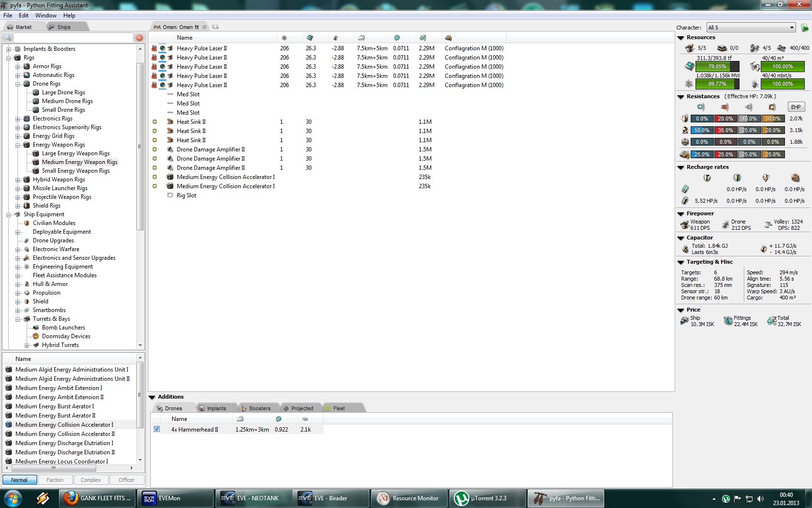Click the tracking column header icon in fit table

click(x=397, y=38)
